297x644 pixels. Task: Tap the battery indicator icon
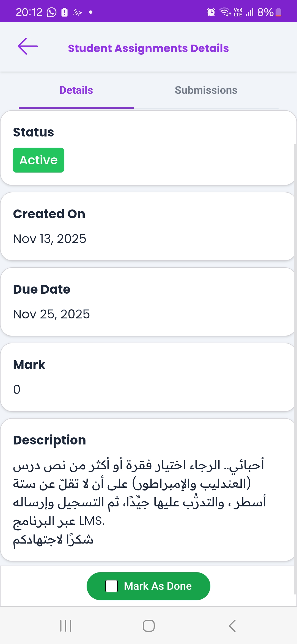[278, 12]
